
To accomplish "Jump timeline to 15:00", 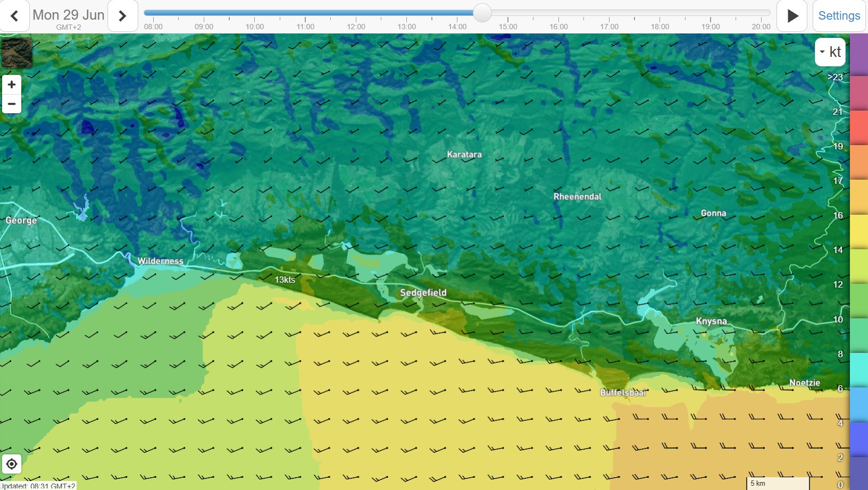I will pos(508,27).
